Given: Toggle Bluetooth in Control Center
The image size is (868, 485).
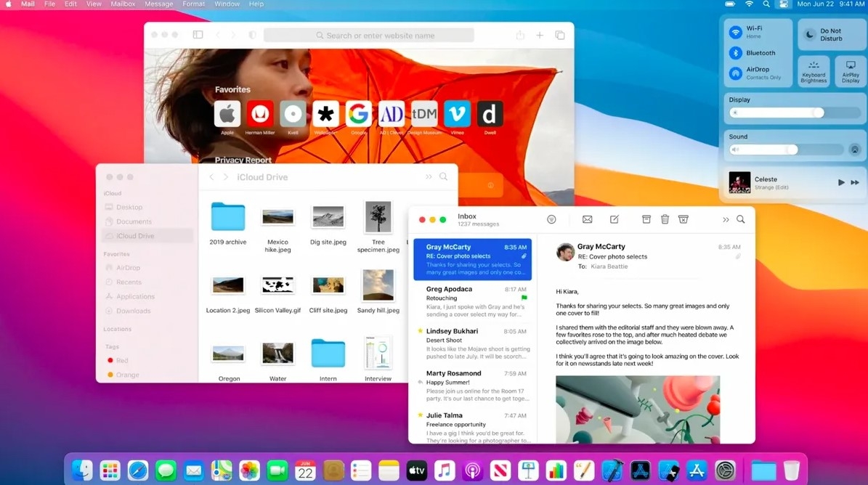Looking at the screenshot, I should tap(734, 52).
